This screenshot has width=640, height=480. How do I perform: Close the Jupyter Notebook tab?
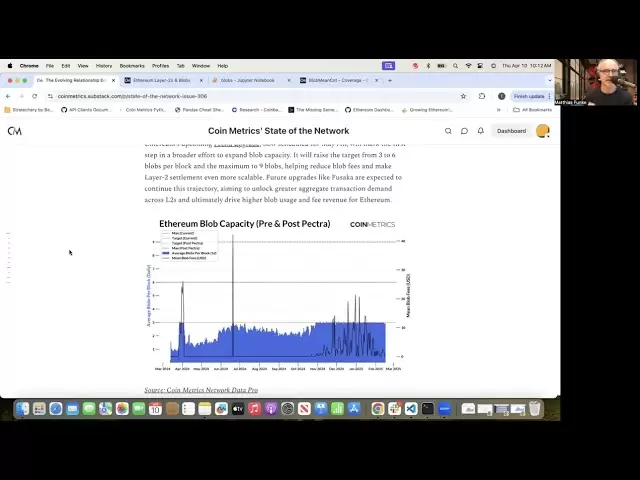pyautogui.click(x=289, y=80)
